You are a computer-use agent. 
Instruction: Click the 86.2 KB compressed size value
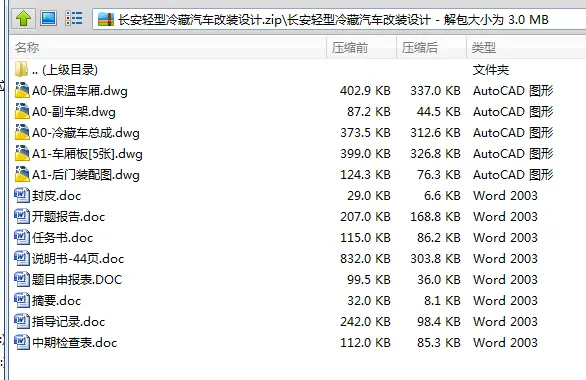439,238
